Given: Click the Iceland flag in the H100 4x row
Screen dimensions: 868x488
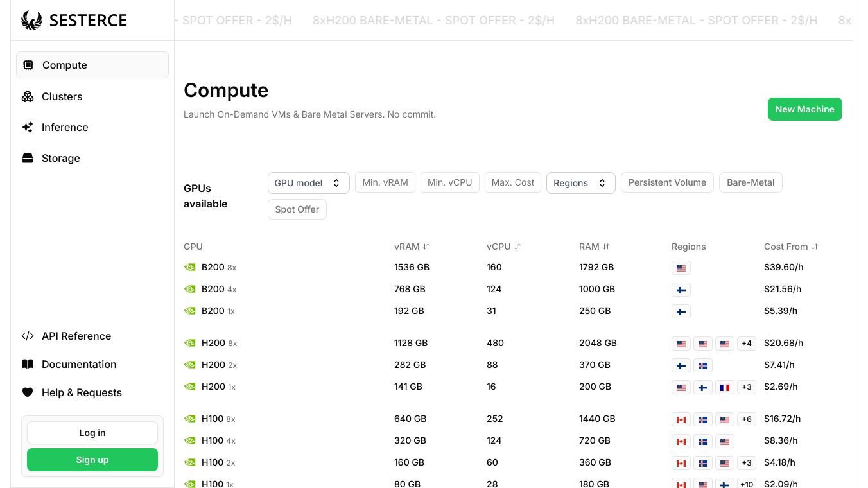Looking at the screenshot, I should tap(703, 441).
